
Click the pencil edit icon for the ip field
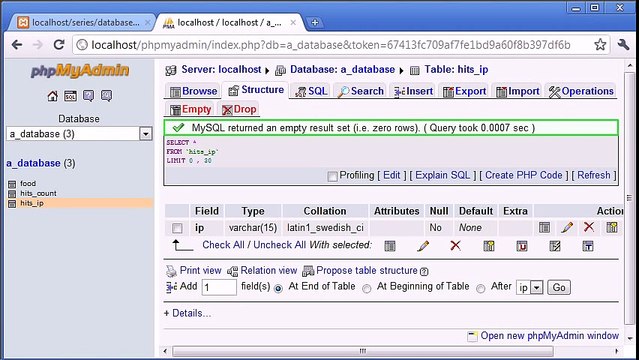pos(567,227)
